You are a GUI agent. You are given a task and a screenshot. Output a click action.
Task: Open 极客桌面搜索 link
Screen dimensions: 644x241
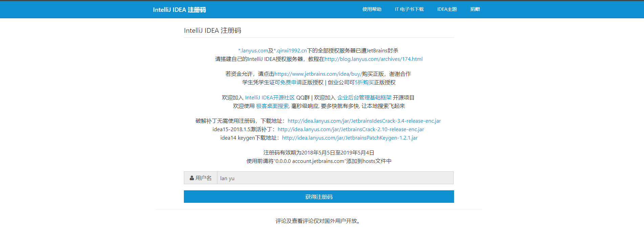[x=273, y=106]
